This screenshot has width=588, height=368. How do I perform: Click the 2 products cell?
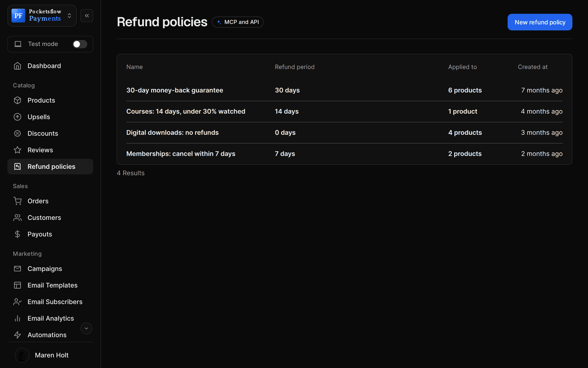[x=465, y=154]
